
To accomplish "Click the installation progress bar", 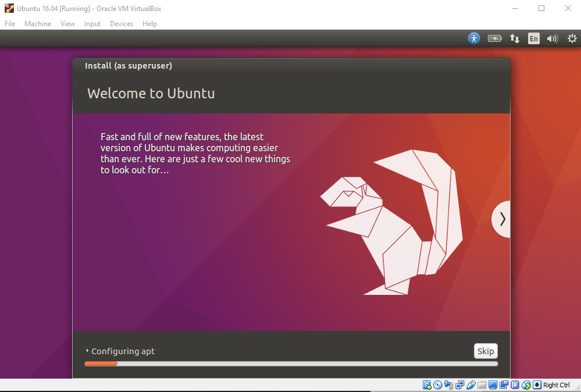I will (291, 364).
